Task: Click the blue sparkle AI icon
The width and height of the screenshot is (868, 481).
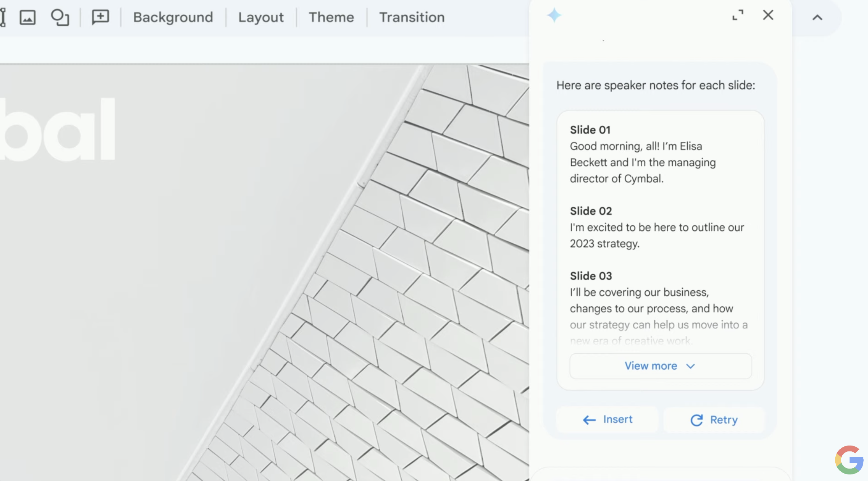Action: tap(554, 16)
